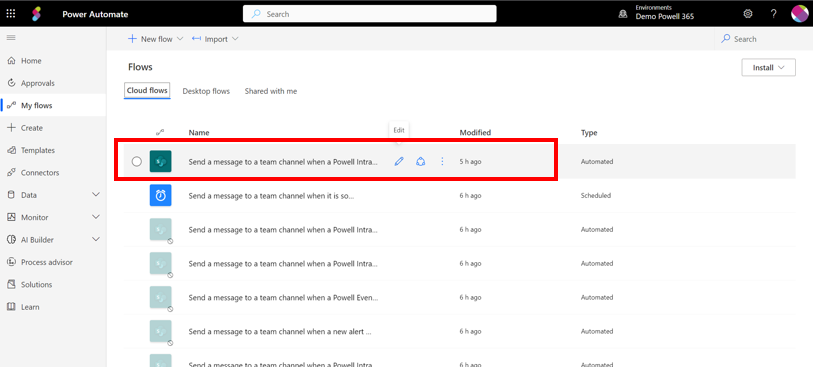Click the top Search box
Viewport: 813px width, 367px height.
pyautogui.click(x=369, y=14)
